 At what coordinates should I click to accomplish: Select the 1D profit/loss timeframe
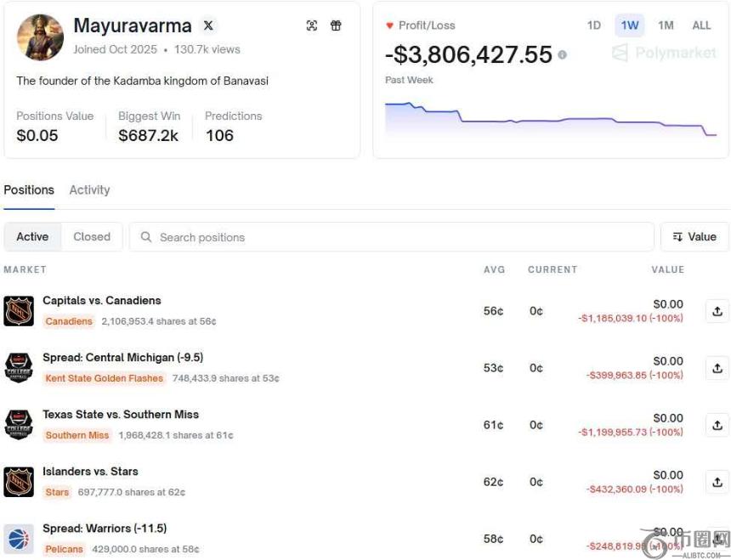593,25
